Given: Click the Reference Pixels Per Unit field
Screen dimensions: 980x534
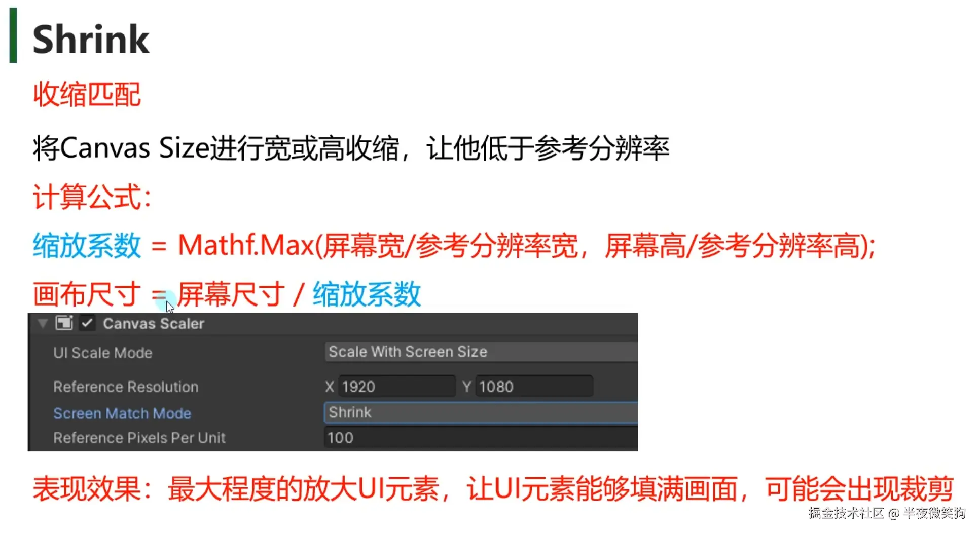Looking at the screenshot, I should pos(481,438).
